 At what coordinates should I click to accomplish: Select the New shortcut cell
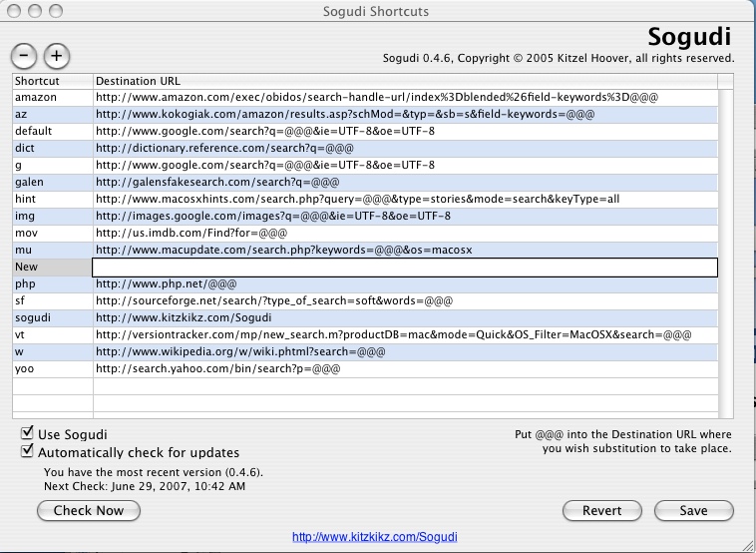tap(53, 267)
